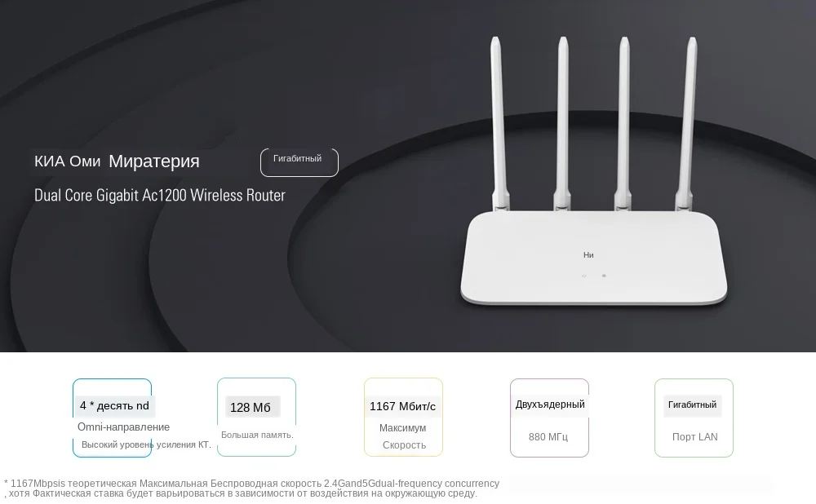
Task: Select the Двухъядерный 880 МГц card
Action: pyautogui.click(x=549, y=418)
